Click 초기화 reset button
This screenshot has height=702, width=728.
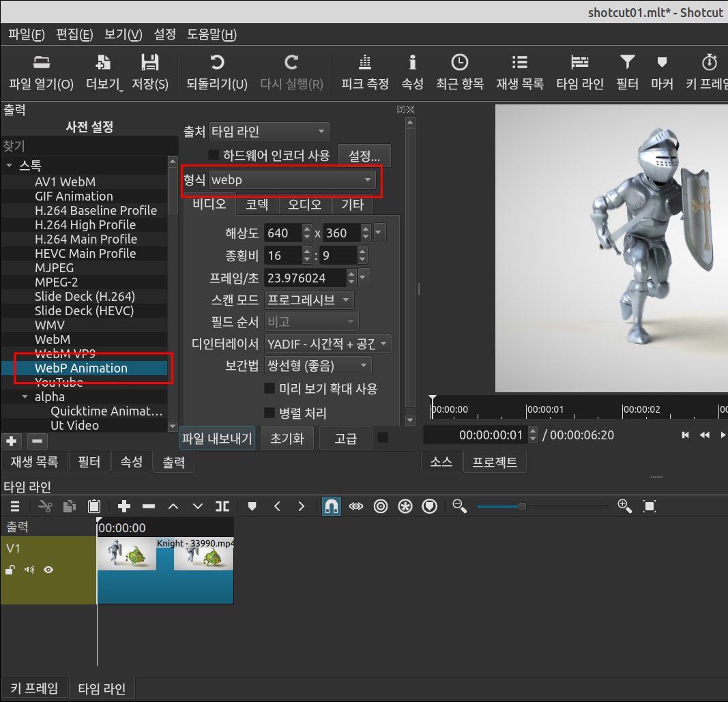click(287, 438)
